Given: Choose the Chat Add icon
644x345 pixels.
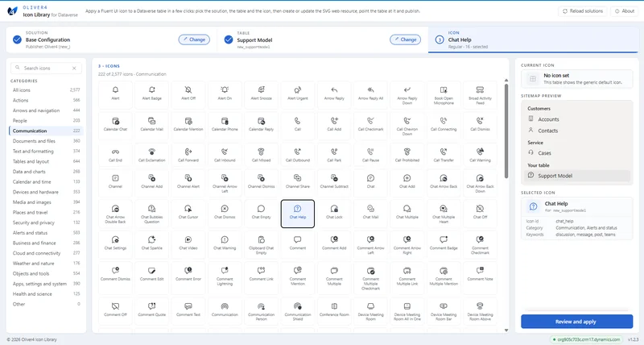Looking at the screenshot, I should click(407, 182).
